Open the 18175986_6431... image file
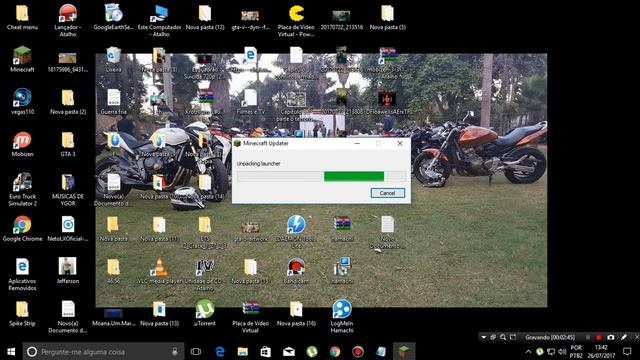640x360 pixels. point(68,62)
